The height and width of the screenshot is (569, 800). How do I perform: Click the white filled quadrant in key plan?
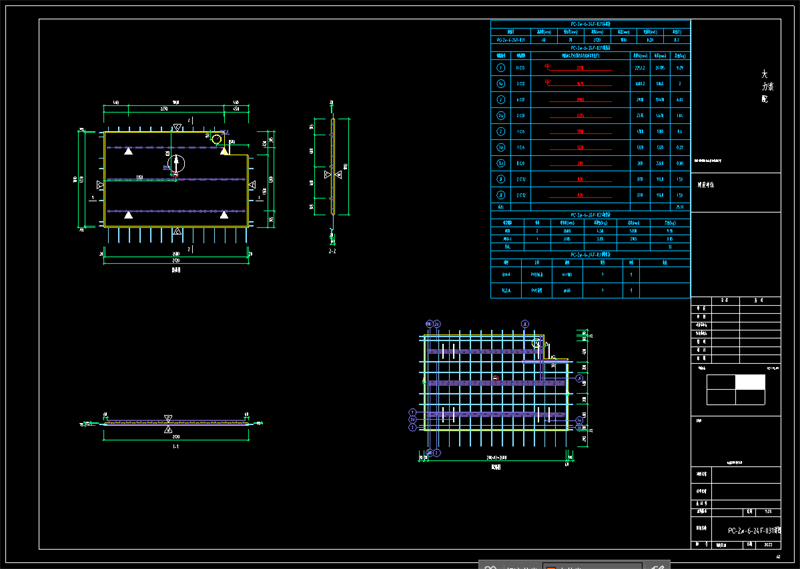(x=750, y=382)
